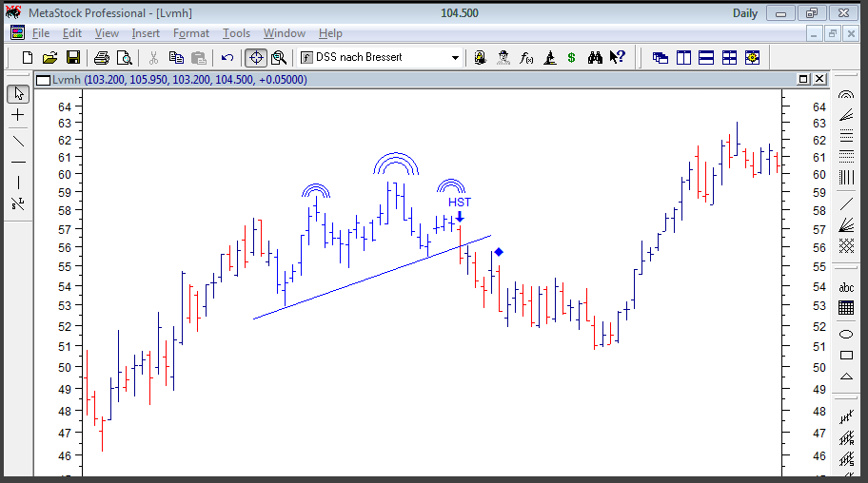Viewport: 868px width, 483px height.
Task: Click the last window layout gear icon
Action: [x=752, y=58]
